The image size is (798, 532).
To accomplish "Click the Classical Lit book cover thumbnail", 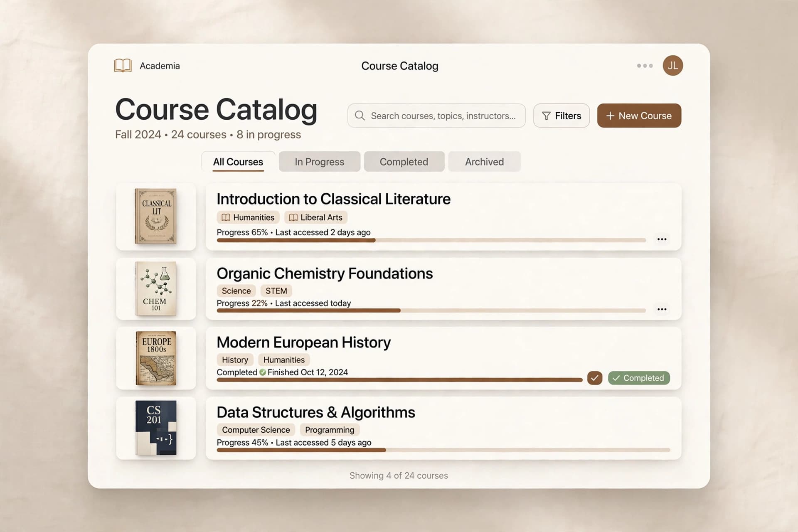I will 155,216.
